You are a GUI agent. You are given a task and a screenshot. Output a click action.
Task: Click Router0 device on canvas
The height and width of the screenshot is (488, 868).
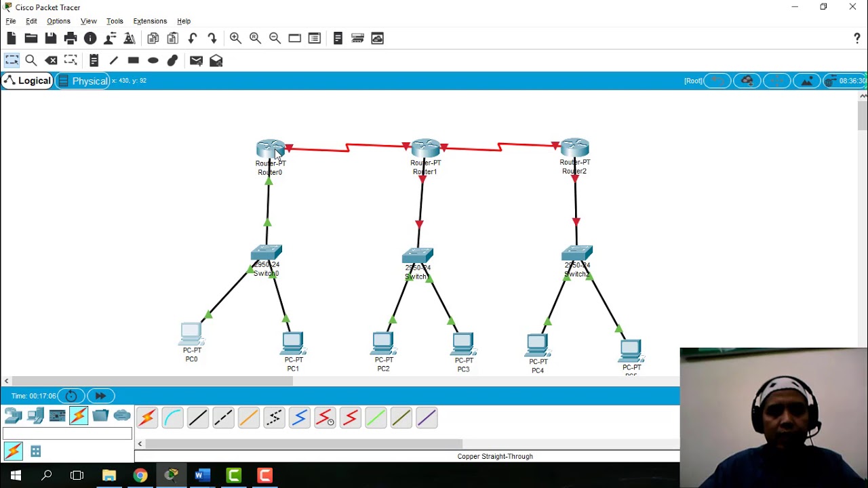click(271, 148)
